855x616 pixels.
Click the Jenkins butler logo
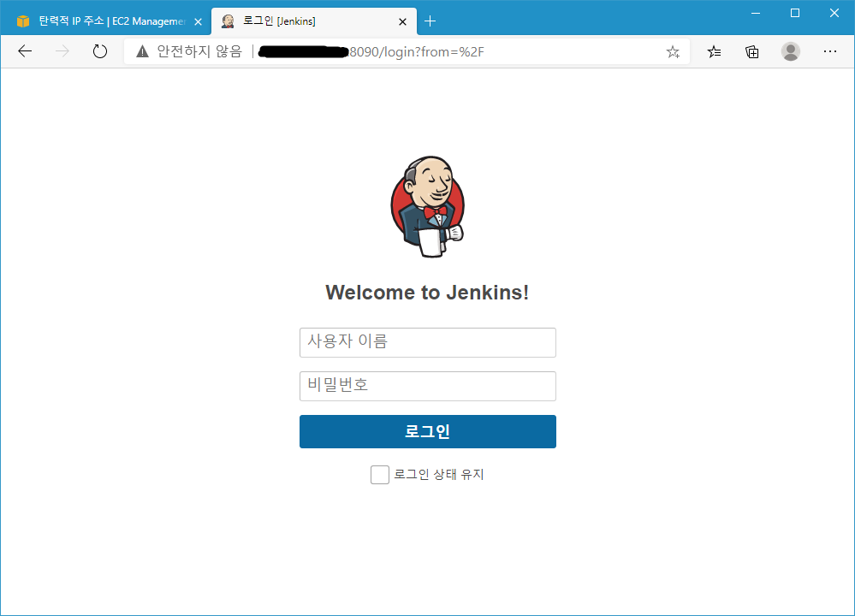[x=428, y=206]
